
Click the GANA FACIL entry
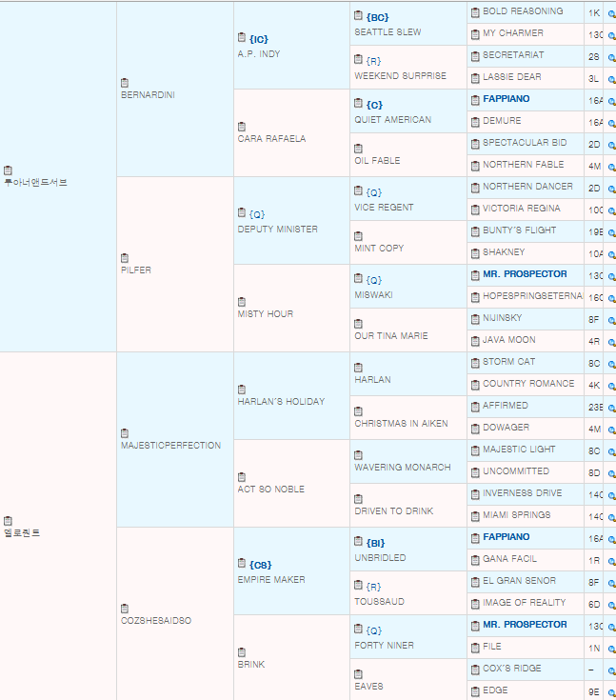point(510,558)
